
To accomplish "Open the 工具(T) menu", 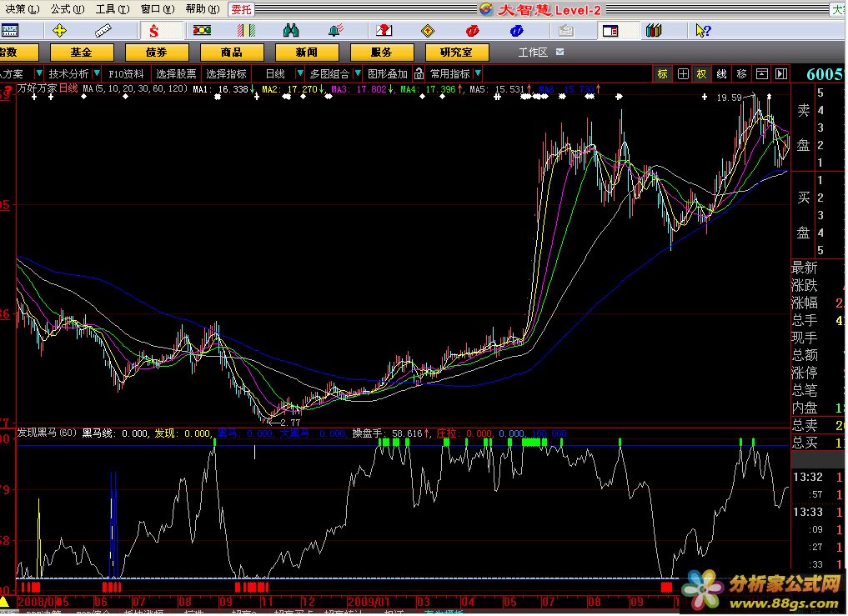I will coord(113,9).
